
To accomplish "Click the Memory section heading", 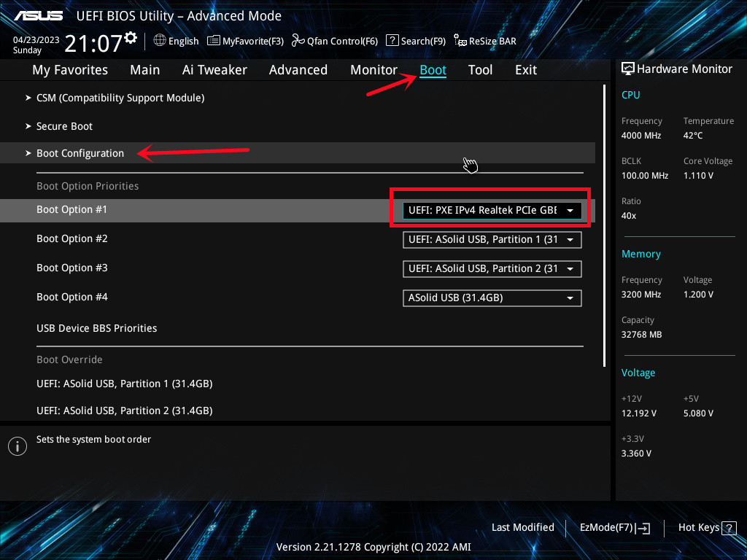I will click(x=640, y=254).
